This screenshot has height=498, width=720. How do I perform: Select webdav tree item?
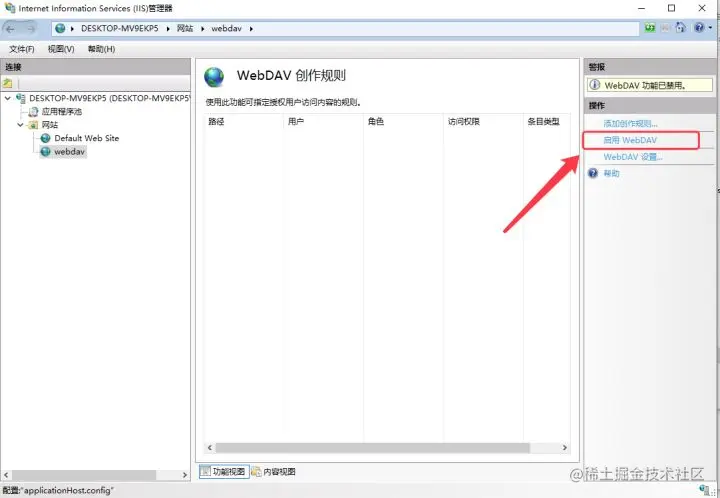(x=69, y=151)
